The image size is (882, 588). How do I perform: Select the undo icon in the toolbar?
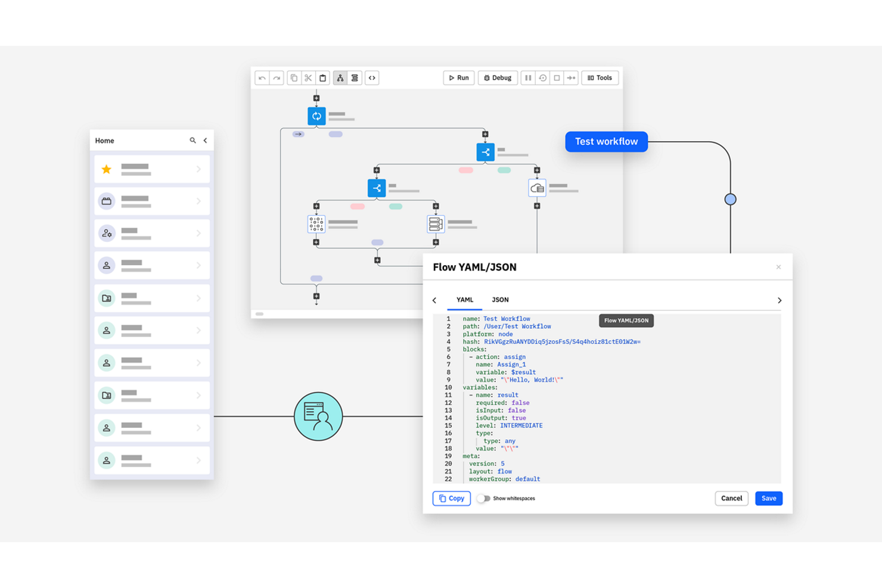[262, 77]
